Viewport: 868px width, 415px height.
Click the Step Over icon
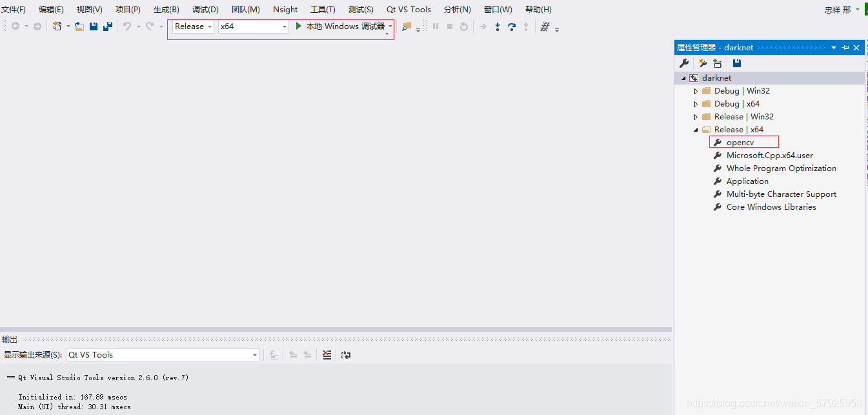tap(512, 26)
